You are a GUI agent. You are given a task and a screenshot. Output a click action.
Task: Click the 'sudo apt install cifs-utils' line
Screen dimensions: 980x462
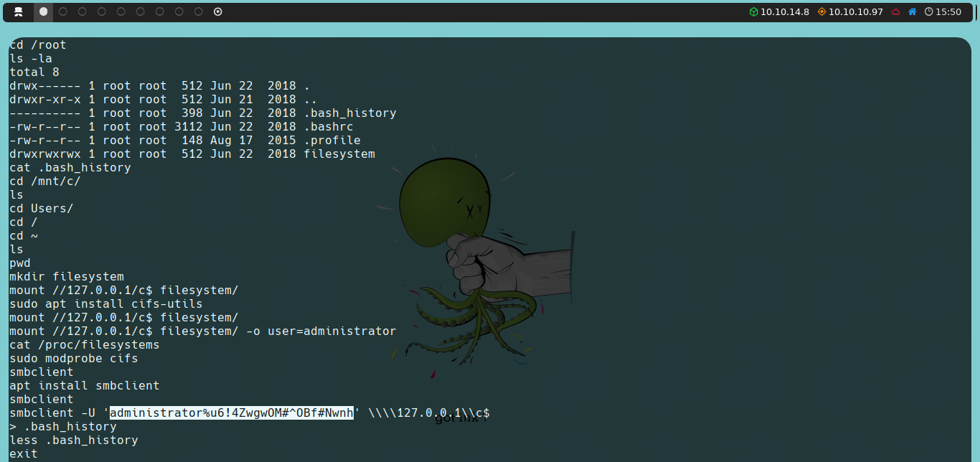click(x=106, y=304)
